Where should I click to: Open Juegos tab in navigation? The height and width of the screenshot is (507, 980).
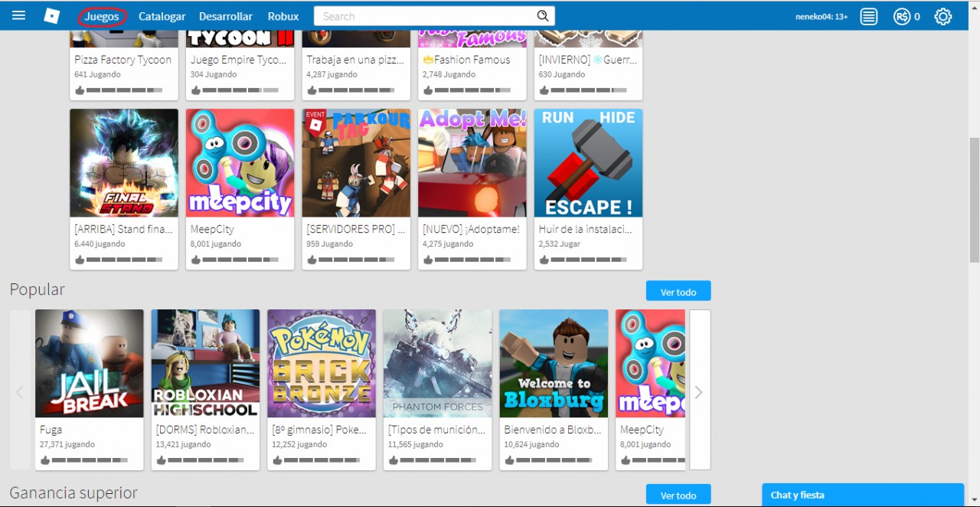(102, 16)
